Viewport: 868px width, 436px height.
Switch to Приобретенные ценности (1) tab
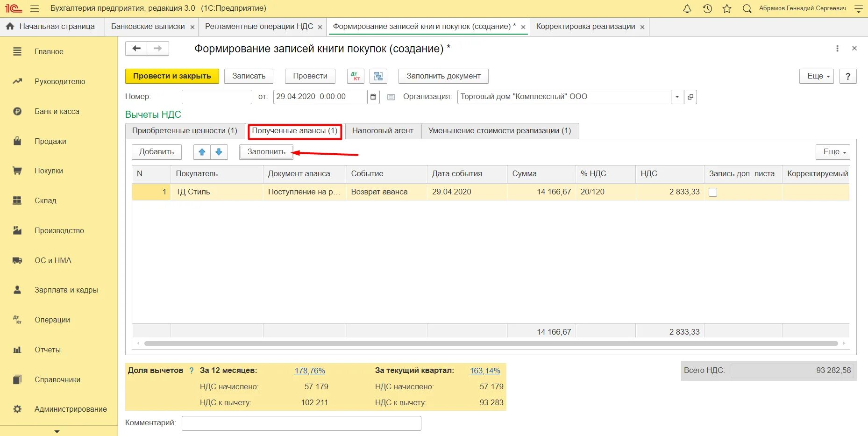click(185, 131)
